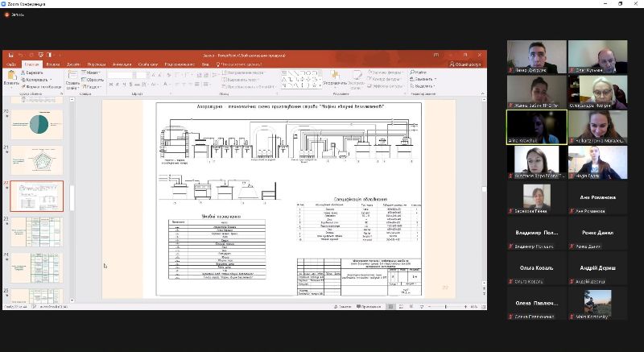Save presentation via Quick Access floppy icon
This screenshot has width=644, height=352.
(11, 55)
